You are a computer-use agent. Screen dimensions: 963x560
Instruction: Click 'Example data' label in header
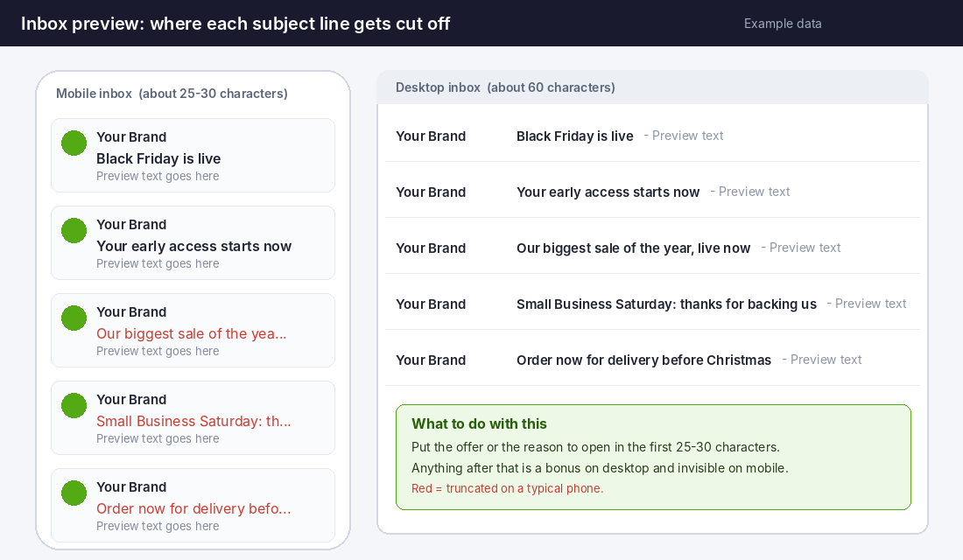tap(783, 24)
